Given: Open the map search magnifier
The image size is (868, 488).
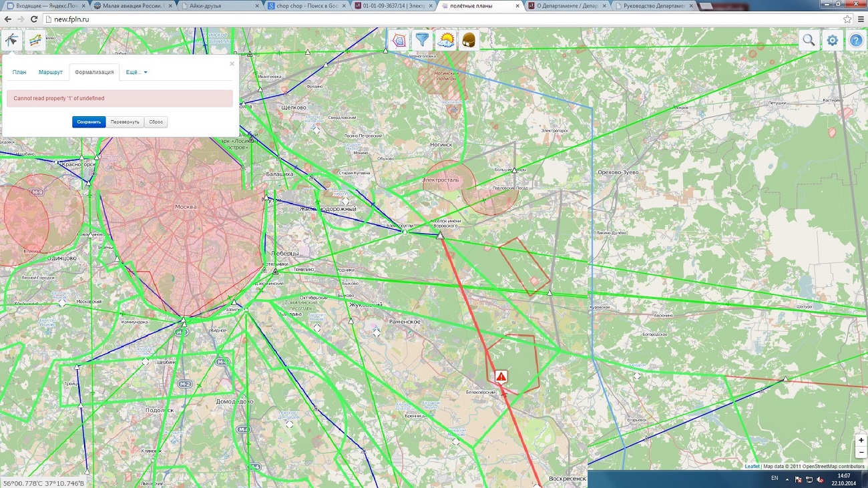Looking at the screenshot, I should [809, 40].
